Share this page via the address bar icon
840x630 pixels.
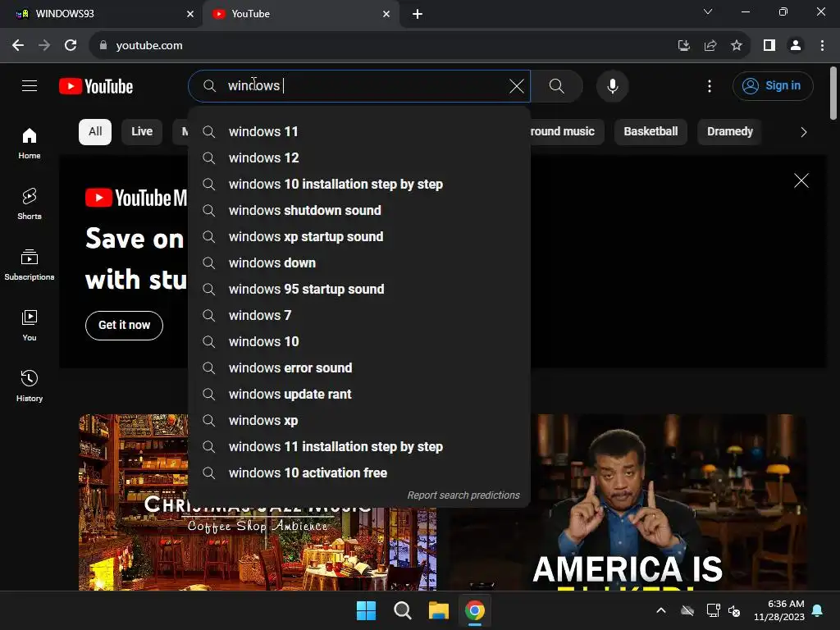710,46
